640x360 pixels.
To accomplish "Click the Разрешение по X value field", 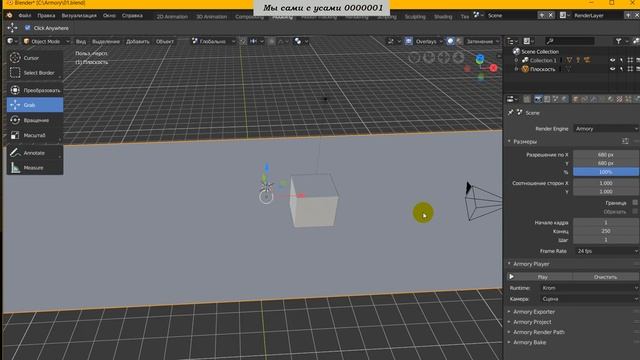I will coord(606,155).
